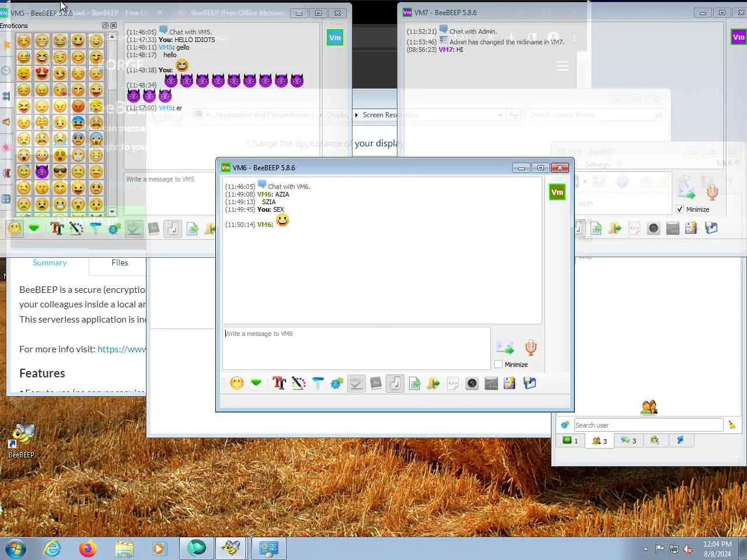
Task: Click camera screenshot icon in VM6 toolbar
Action: coord(472,383)
